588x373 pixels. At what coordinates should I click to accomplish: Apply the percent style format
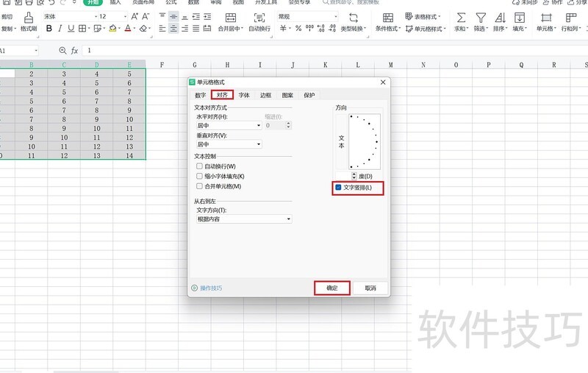(298, 28)
